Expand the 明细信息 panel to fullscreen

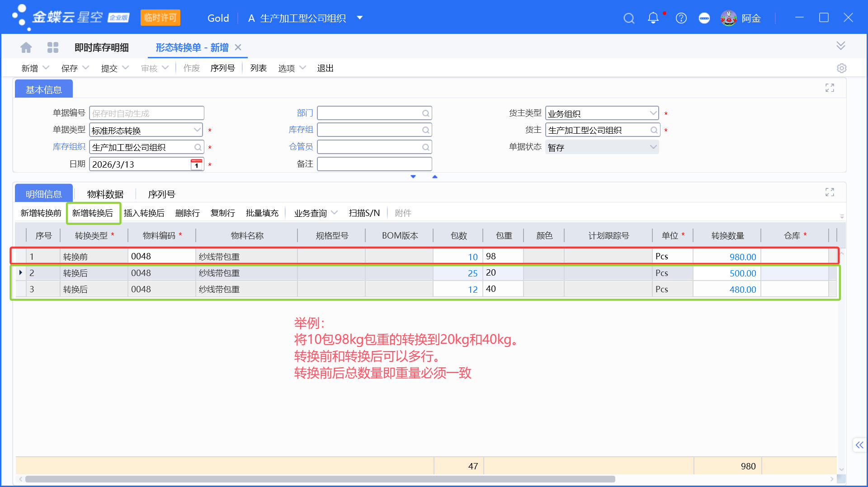click(830, 192)
